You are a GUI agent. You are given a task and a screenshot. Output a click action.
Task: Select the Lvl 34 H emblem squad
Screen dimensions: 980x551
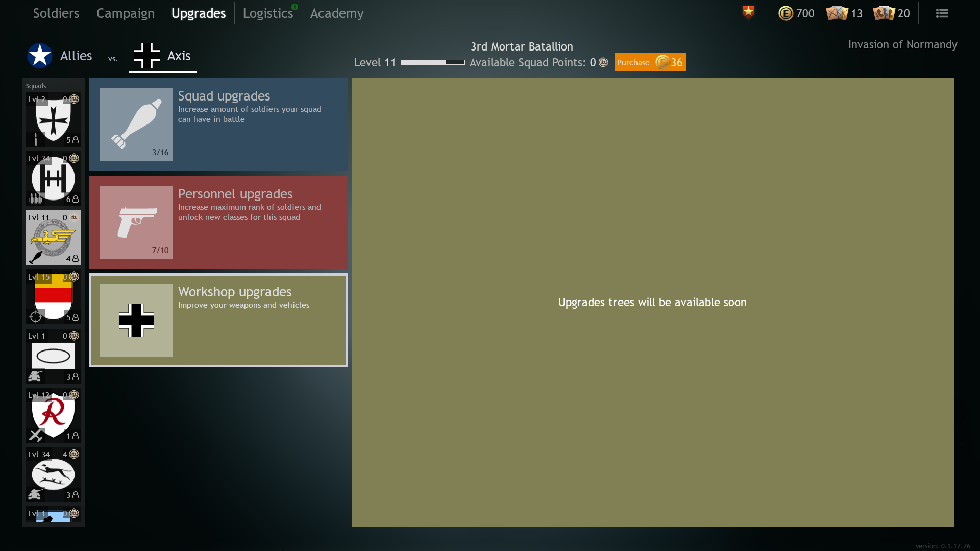tap(53, 179)
